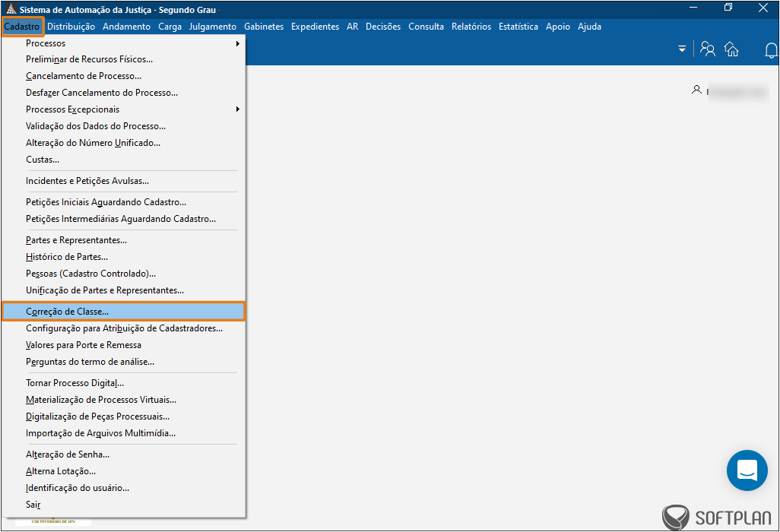This screenshot has height=532, width=780.
Task: Open the notifications bell icon
Action: point(772,49)
